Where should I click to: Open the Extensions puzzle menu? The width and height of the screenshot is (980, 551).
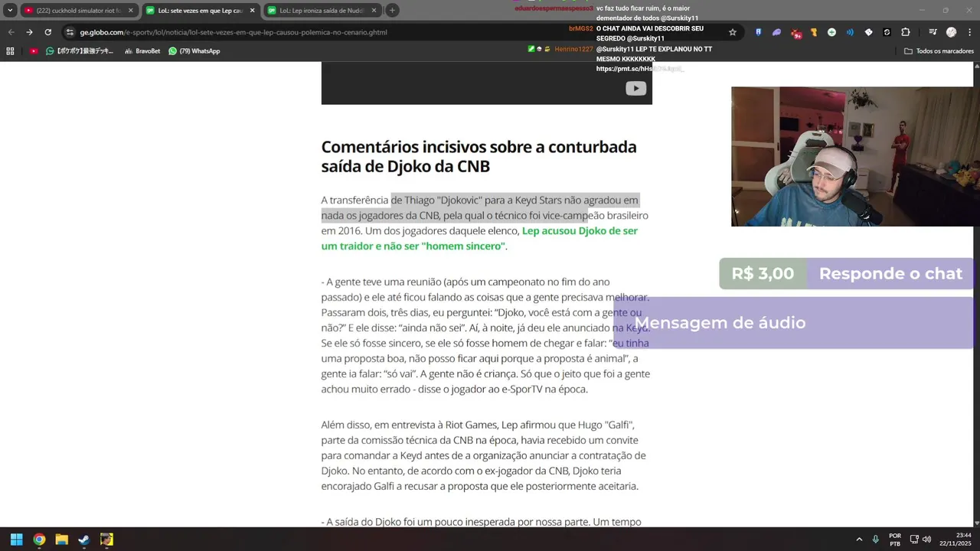906,32
